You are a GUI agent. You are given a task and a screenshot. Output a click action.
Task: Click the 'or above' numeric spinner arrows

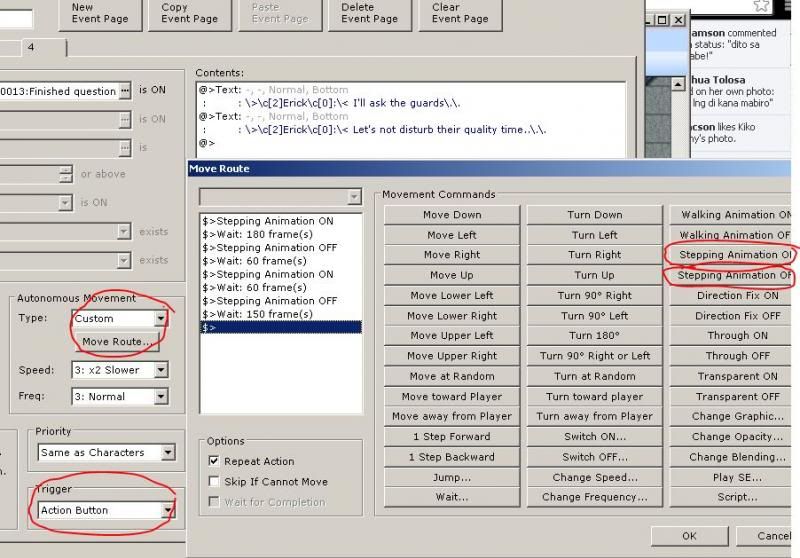pyautogui.click(x=65, y=174)
